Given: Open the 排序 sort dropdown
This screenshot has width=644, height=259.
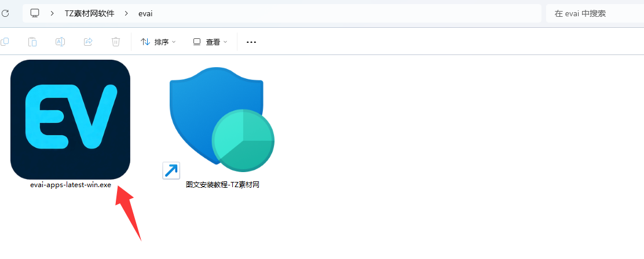Looking at the screenshot, I should click(x=158, y=42).
